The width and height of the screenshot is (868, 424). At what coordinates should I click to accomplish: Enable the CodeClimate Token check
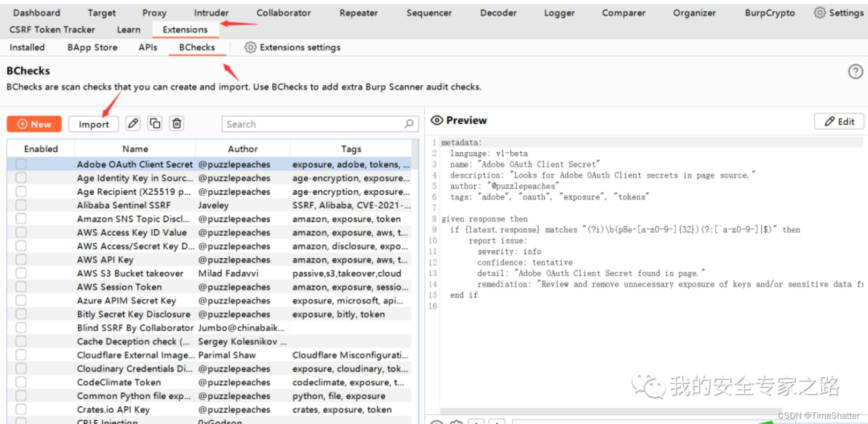21,382
